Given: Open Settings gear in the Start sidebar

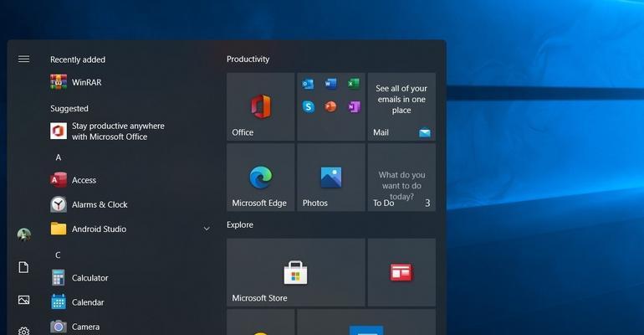Looking at the screenshot, I should point(23,331).
